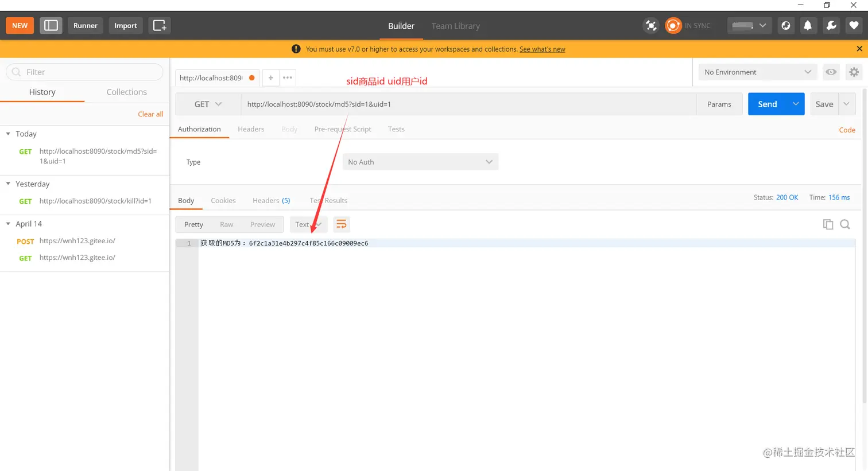Click the Save button
Viewport: 868px width, 471px height.
pyautogui.click(x=824, y=104)
